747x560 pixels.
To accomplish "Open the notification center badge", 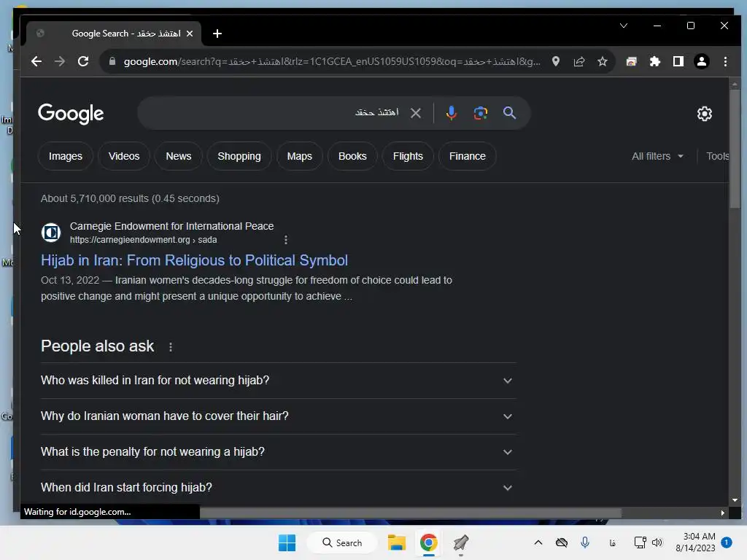I will [x=726, y=542].
